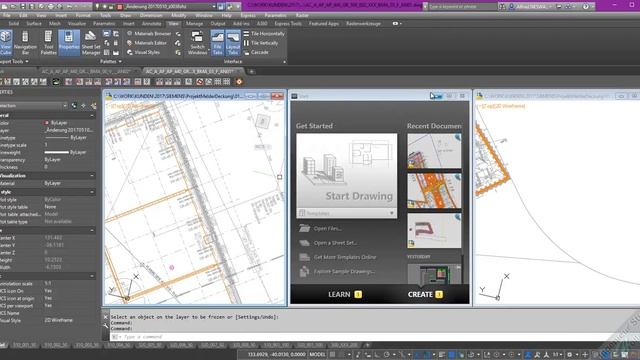Image resolution: width=640 pixels, height=360 pixels.
Task: Collapse the Plot style section in Properties
Action: coord(92,192)
